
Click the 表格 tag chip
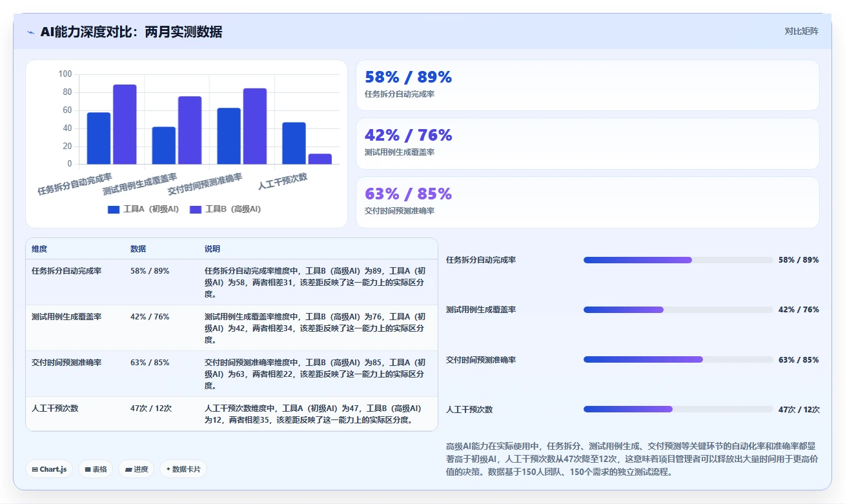(x=96, y=469)
